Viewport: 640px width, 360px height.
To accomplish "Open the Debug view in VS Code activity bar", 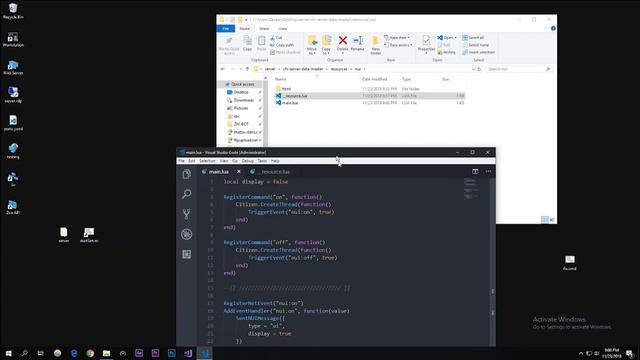I will click(187, 234).
